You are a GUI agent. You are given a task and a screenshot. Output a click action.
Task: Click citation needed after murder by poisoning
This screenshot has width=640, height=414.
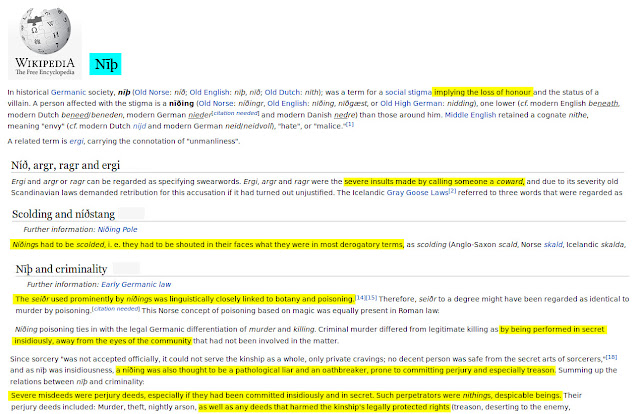tap(116, 309)
